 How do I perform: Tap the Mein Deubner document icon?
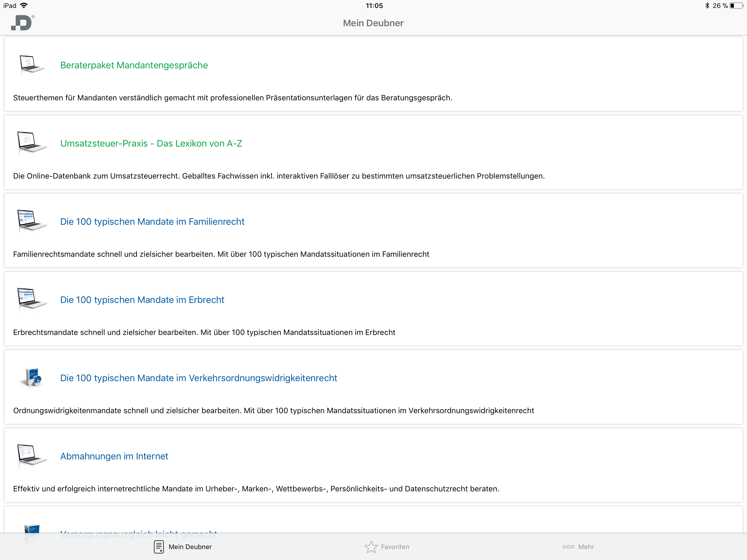[x=159, y=547]
